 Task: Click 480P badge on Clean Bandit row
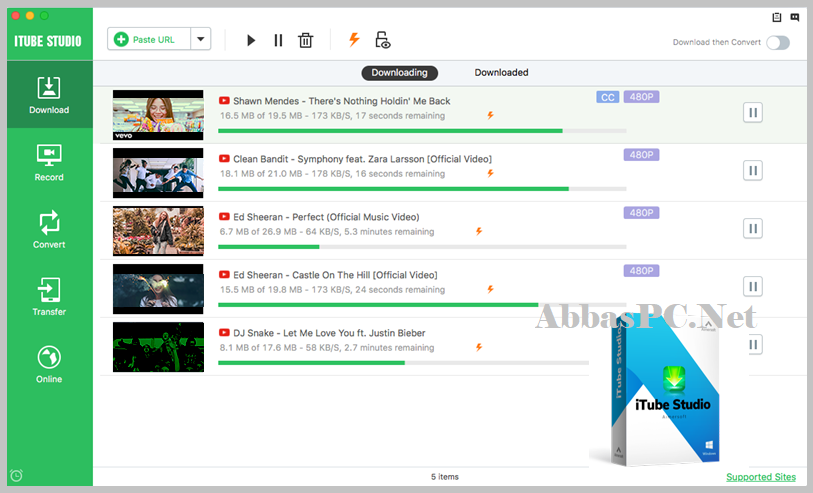[641, 155]
